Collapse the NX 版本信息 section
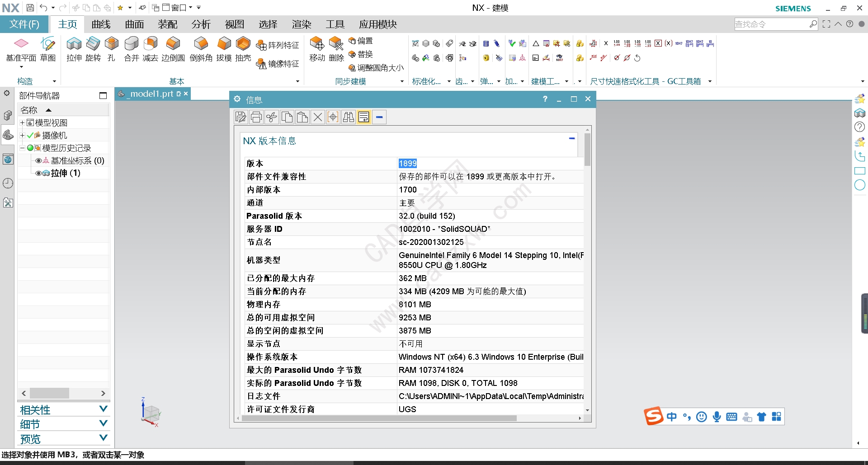 click(572, 138)
